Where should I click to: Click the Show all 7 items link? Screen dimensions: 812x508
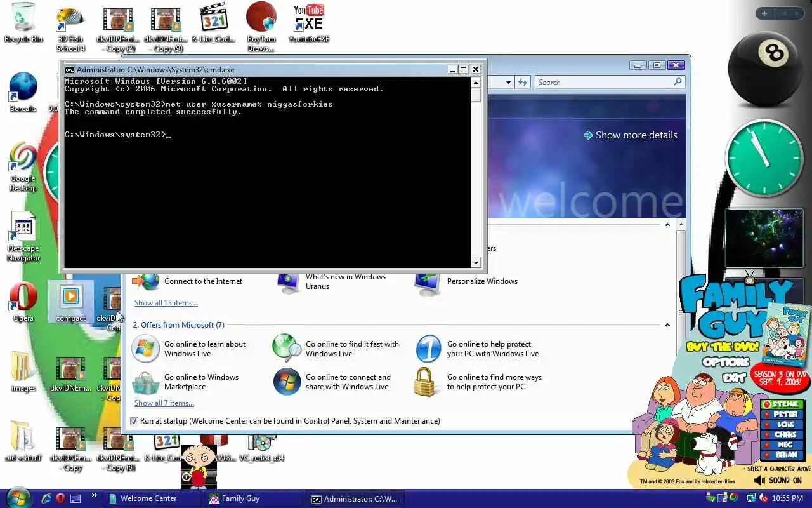coord(164,403)
